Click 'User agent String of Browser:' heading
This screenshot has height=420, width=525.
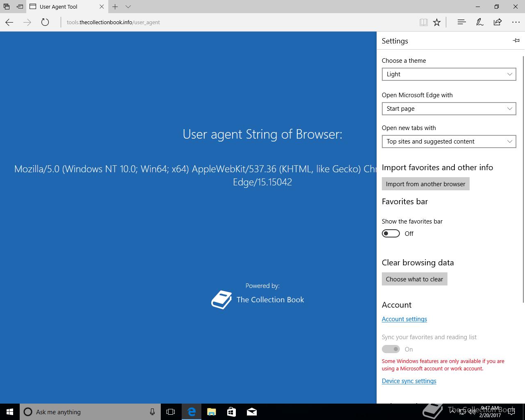tap(262, 134)
